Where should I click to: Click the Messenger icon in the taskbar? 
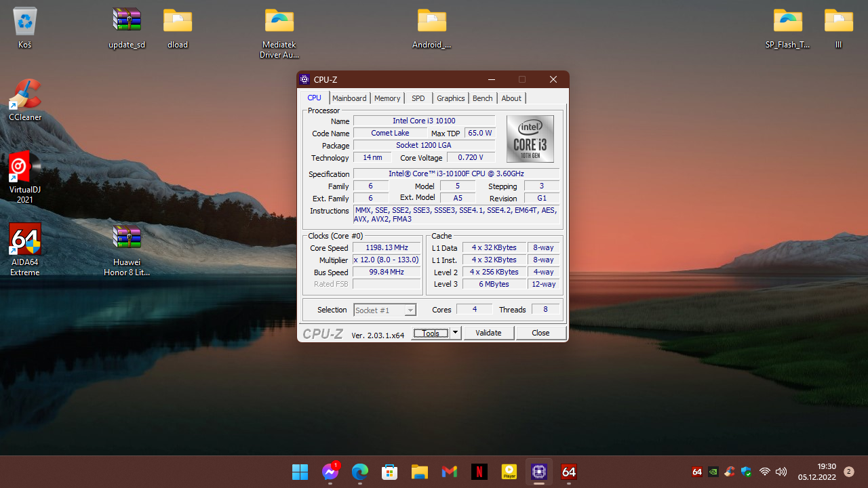[330, 472]
